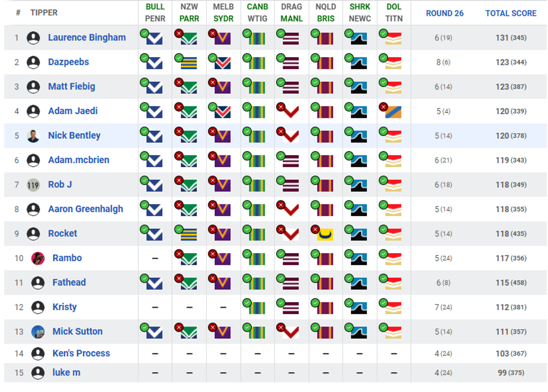This screenshot has width=548, height=392.
Task: Click Mick Sutton's Canberra tip icon
Action: pos(257,332)
